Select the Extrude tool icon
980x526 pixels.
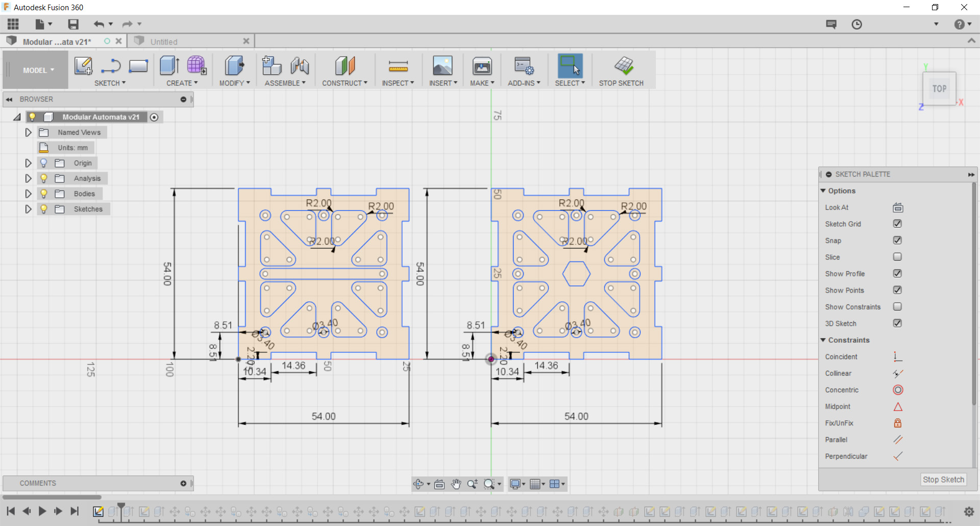169,66
